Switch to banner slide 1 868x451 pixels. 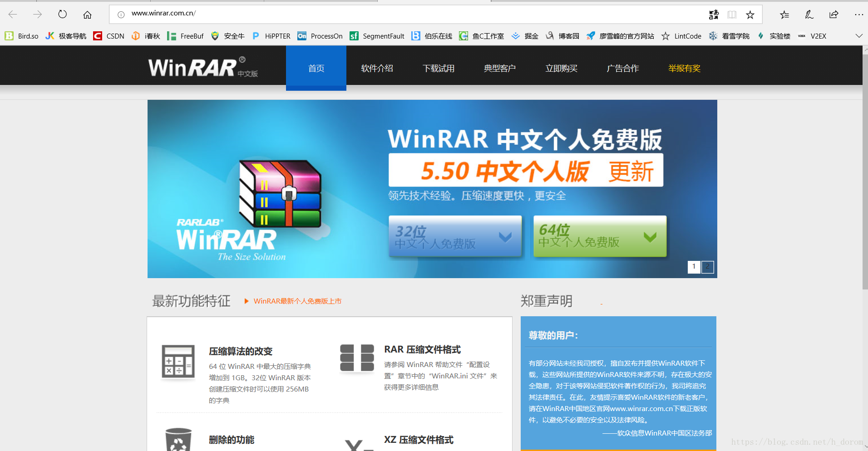(x=694, y=267)
